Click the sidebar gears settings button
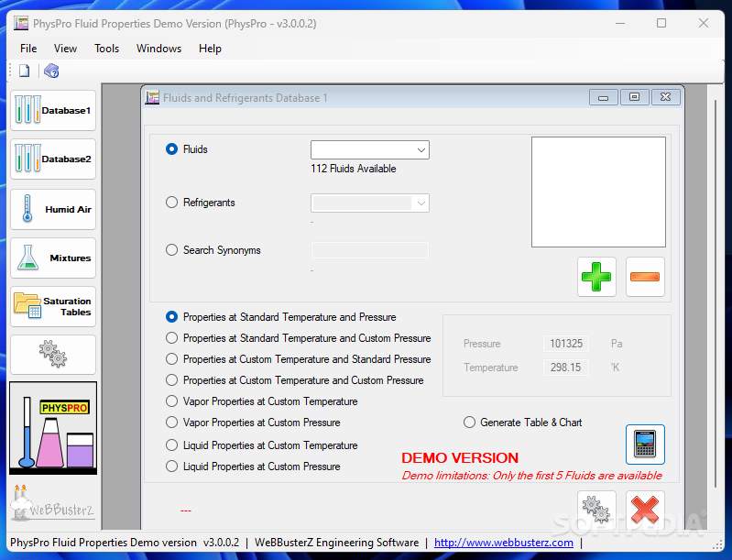The image size is (732, 560). click(x=53, y=355)
